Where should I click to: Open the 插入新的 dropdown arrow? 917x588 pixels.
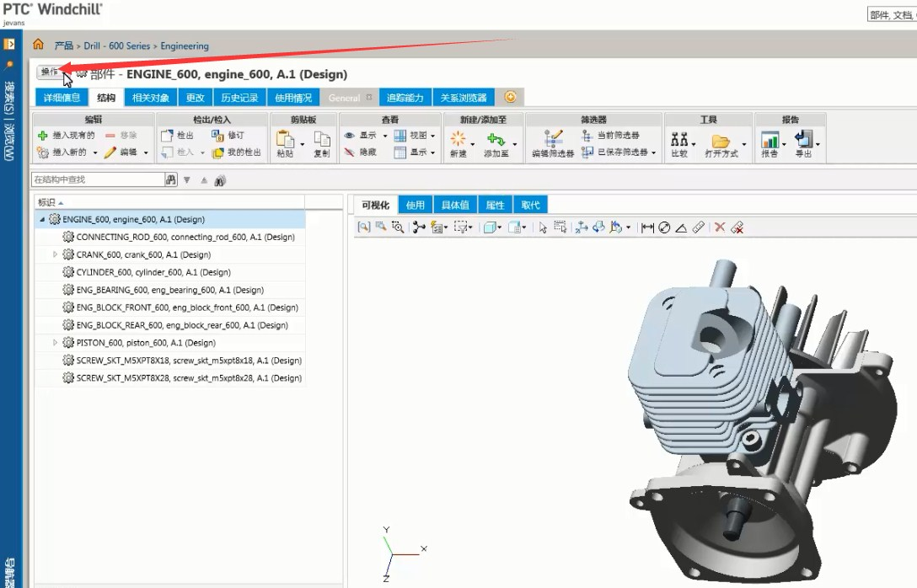[95, 152]
